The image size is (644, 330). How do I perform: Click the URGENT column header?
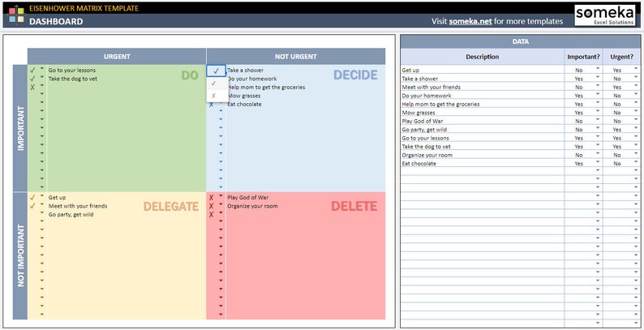[117, 57]
